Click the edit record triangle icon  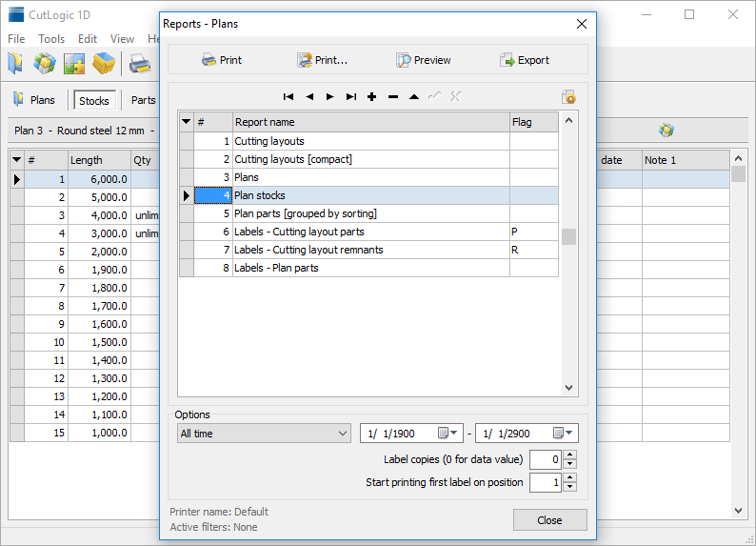413,97
